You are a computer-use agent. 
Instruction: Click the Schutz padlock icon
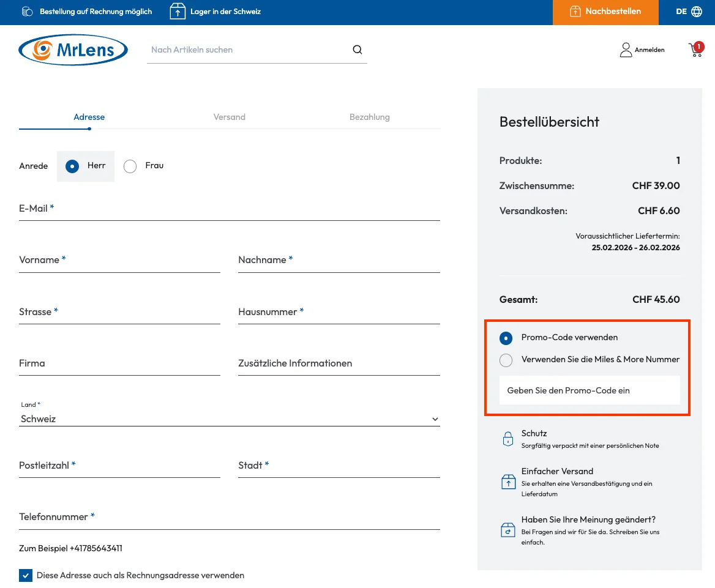pos(507,439)
